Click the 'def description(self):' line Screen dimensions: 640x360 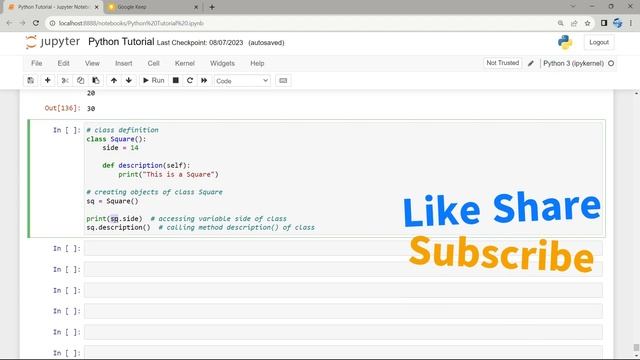pos(146,165)
